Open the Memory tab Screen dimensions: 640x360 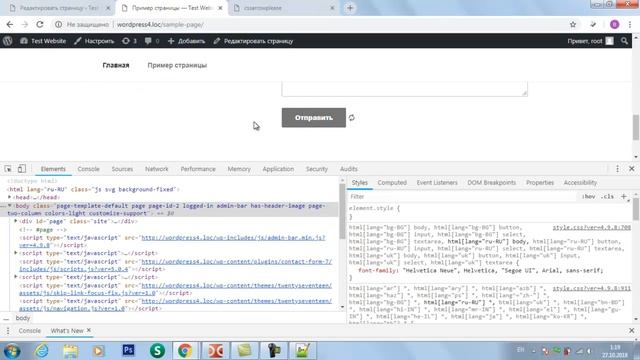pyautogui.click(x=239, y=169)
